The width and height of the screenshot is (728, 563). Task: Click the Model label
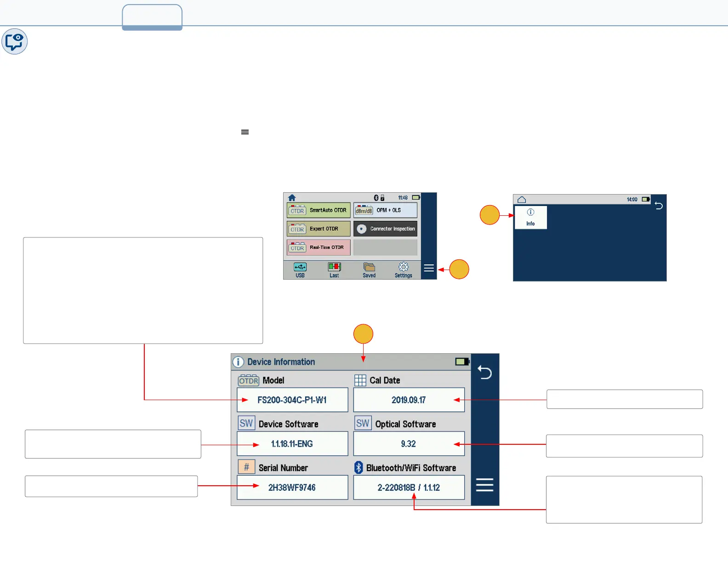pyautogui.click(x=273, y=380)
